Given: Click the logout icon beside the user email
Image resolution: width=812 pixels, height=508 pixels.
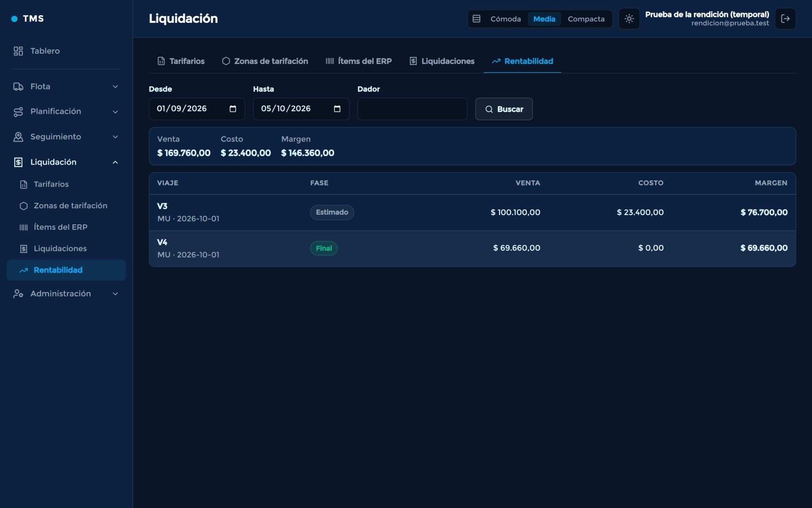Looking at the screenshot, I should tap(785, 19).
